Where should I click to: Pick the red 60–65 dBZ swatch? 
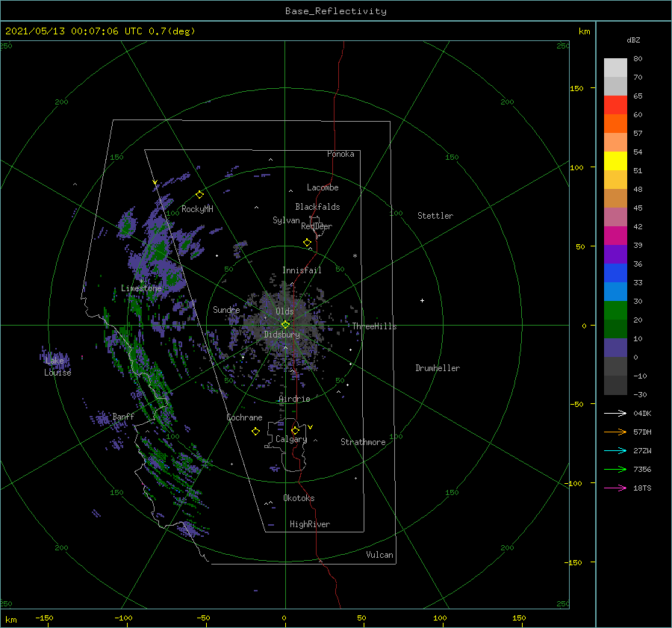[615, 105]
